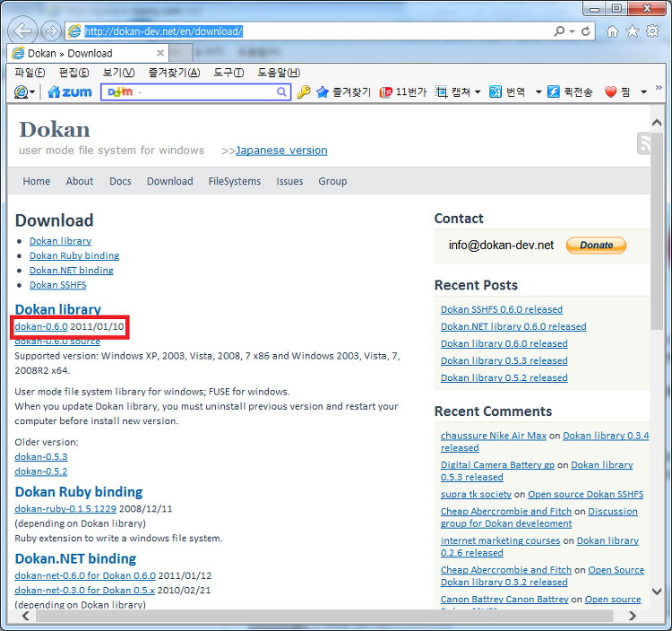
Task: Download the dokan-0.6.0 link
Action: pyautogui.click(x=41, y=326)
